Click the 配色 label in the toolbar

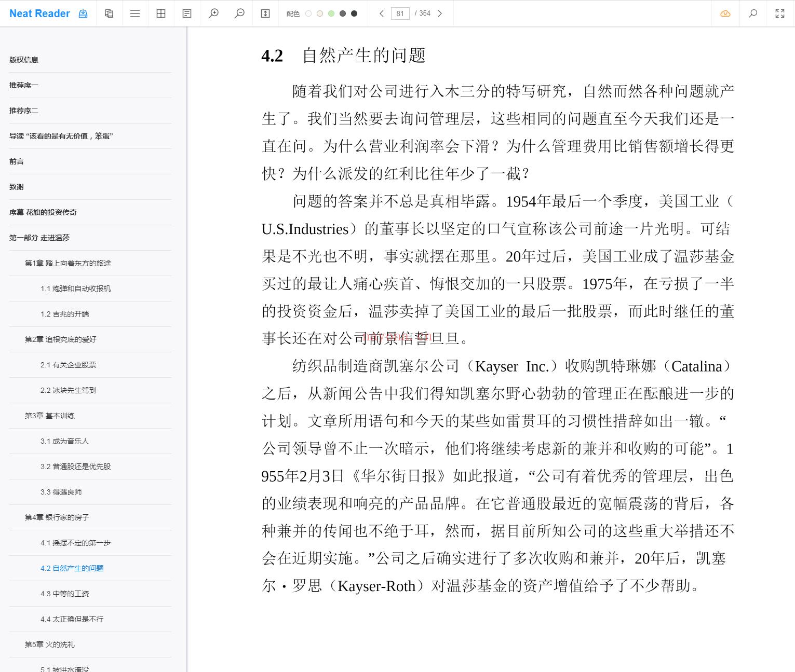click(x=293, y=13)
